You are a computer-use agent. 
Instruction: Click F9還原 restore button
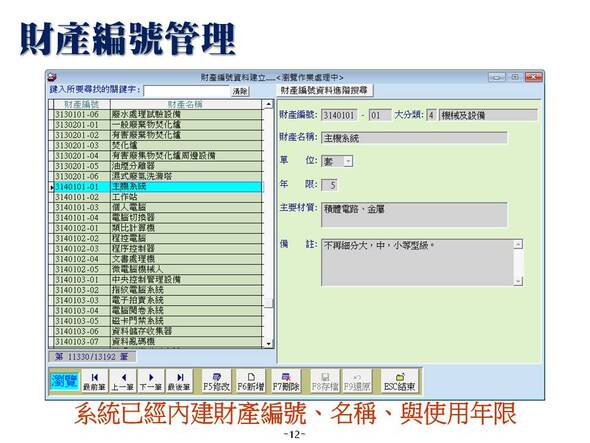coord(357,381)
